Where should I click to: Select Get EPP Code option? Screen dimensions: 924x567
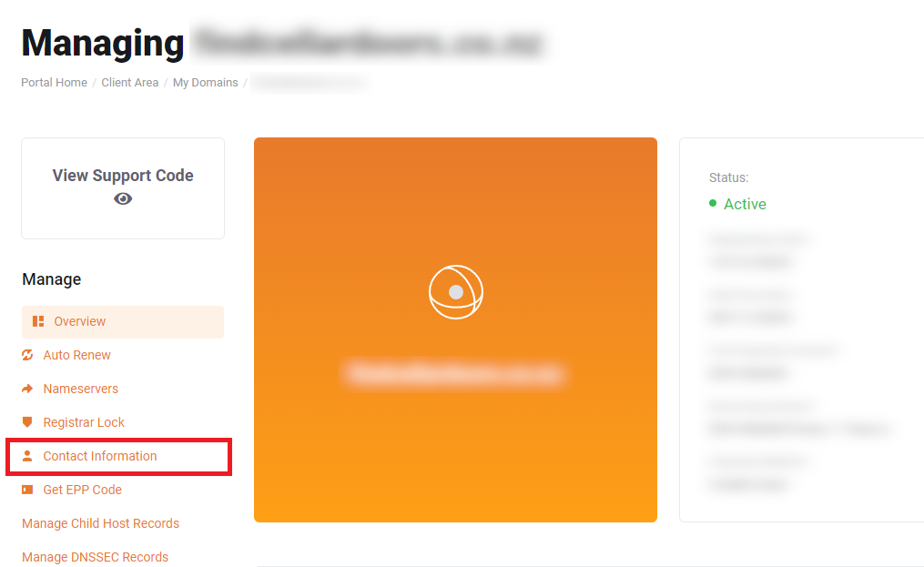click(x=83, y=490)
